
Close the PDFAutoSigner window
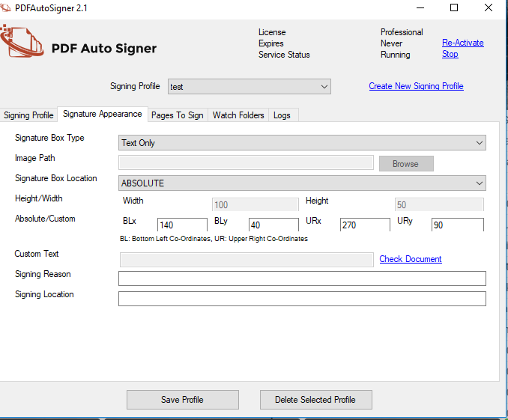tap(489, 7)
